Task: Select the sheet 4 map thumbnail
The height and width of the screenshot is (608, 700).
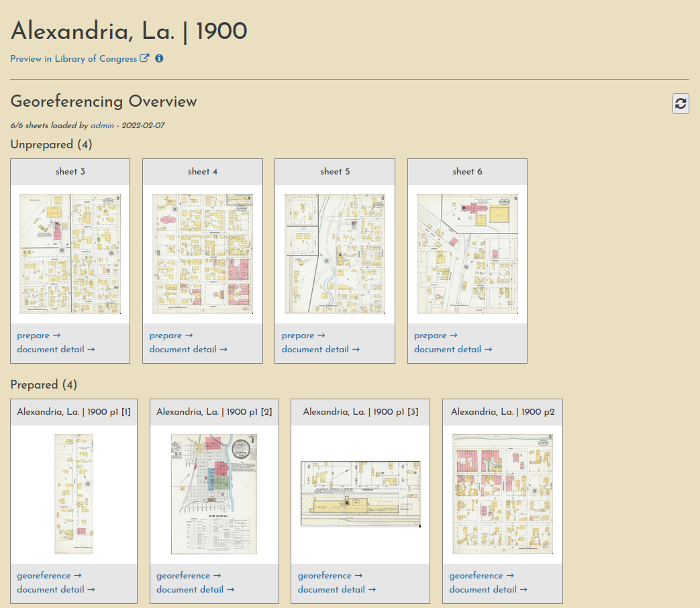Action: point(202,254)
